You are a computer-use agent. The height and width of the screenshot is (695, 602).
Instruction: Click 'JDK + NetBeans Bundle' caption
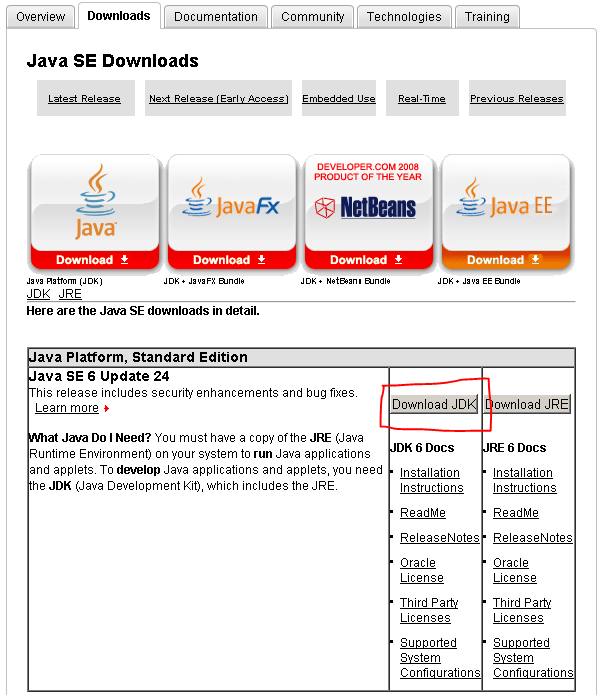tap(345, 281)
